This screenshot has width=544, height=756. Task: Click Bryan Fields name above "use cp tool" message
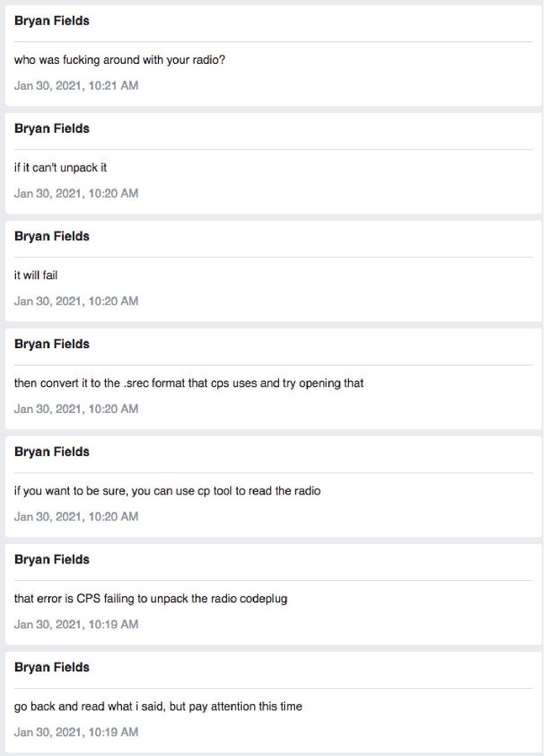coord(52,452)
